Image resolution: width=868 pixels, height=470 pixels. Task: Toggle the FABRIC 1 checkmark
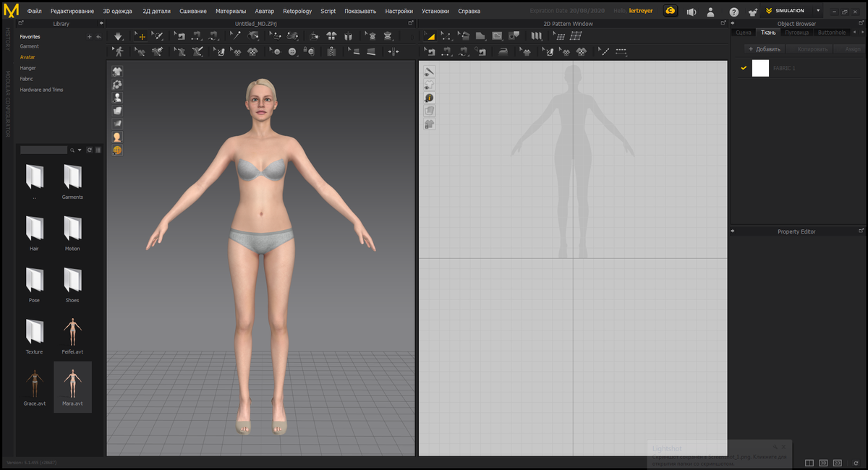click(743, 68)
